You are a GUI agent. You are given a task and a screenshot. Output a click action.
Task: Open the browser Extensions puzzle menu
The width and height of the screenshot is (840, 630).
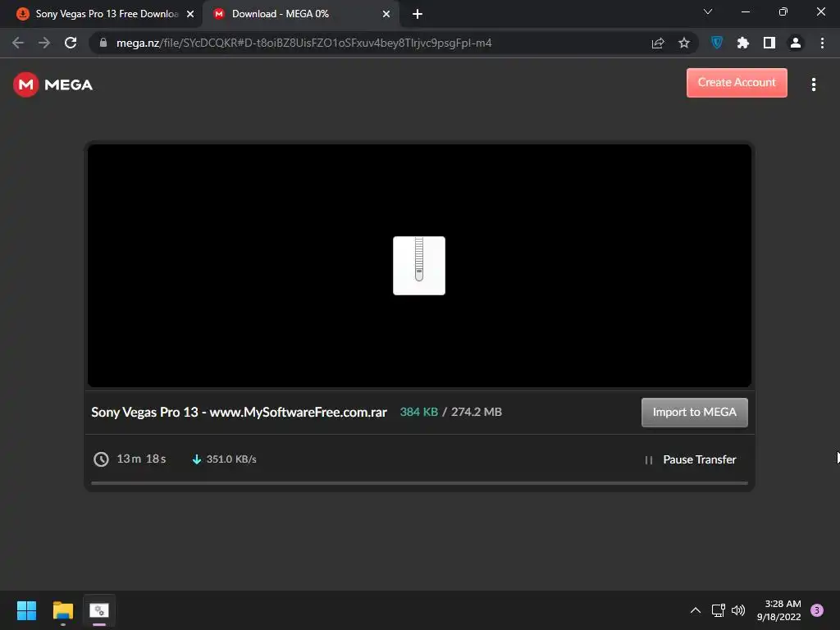point(743,43)
